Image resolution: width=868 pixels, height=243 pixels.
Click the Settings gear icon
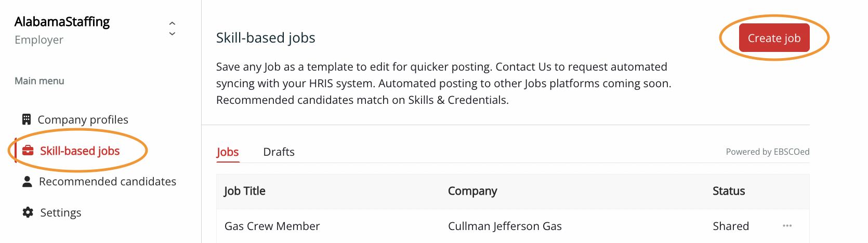pyautogui.click(x=28, y=212)
